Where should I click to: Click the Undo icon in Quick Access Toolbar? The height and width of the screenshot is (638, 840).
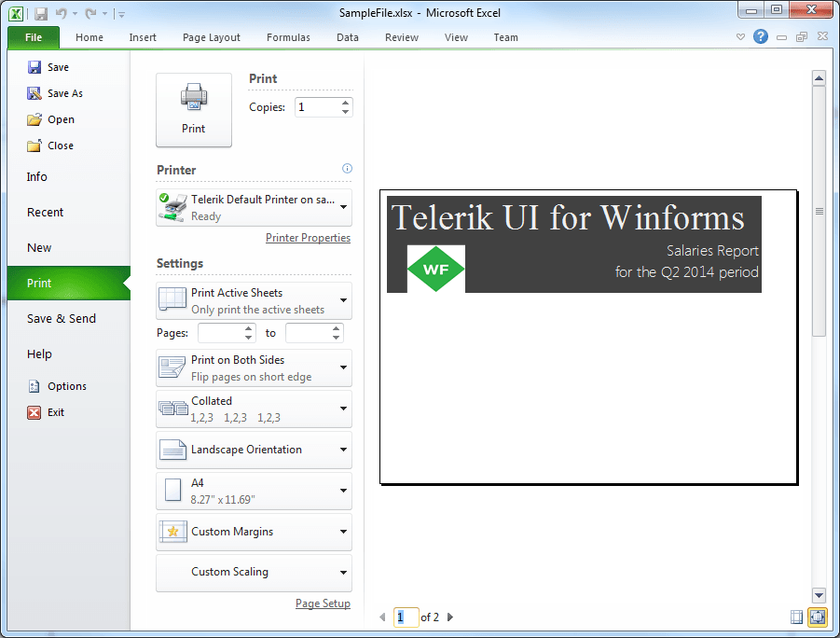[x=61, y=14]
